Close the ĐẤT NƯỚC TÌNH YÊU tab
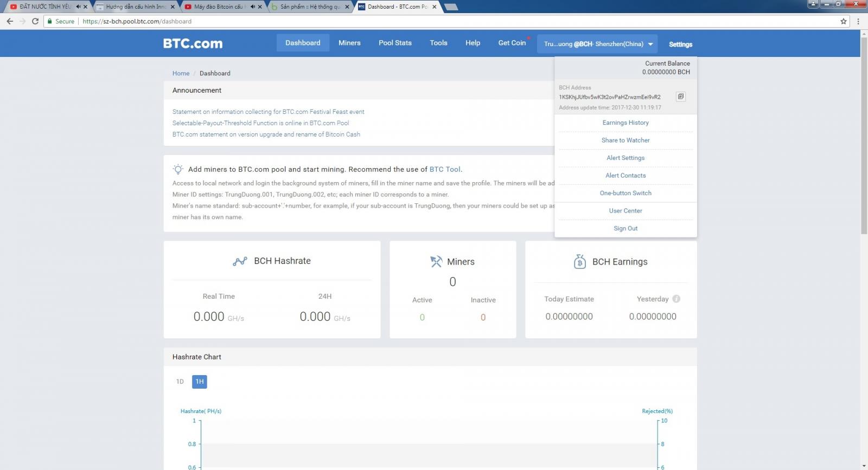 85,7
